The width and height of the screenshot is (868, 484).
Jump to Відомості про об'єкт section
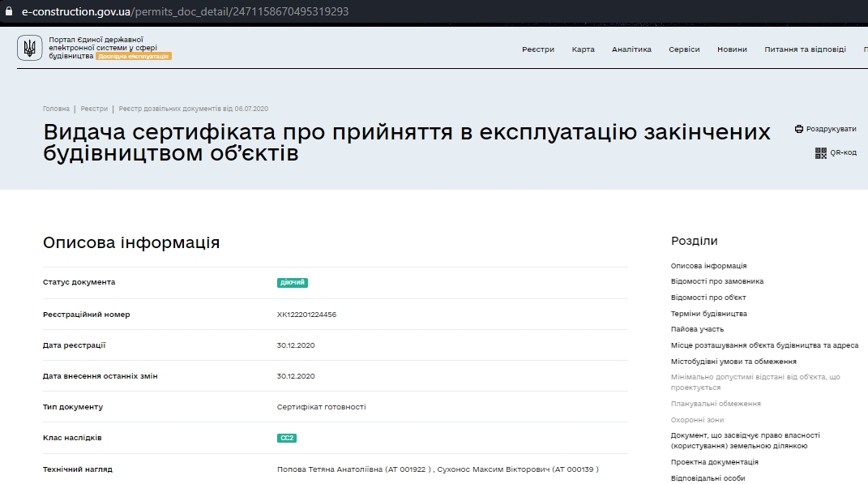pos(708,298)
